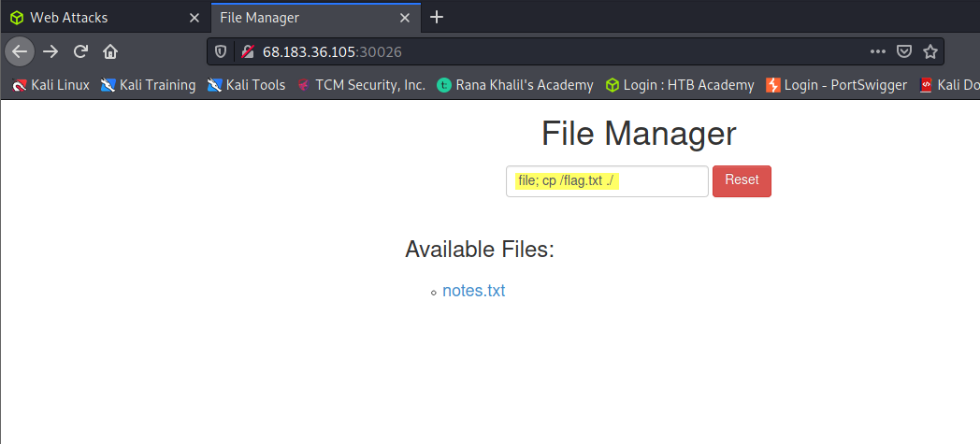This screenshot has width=980, height=444.
Task: Click the insecure connection padlock icon
Action: point(248,51)
